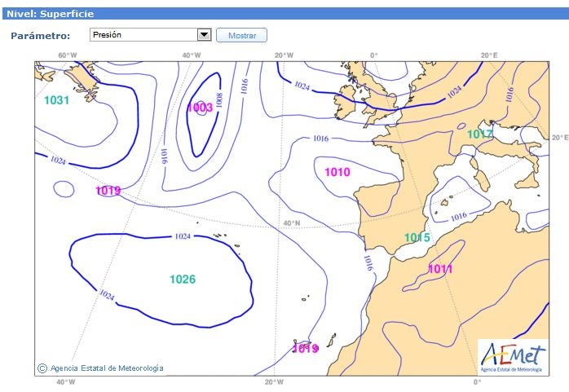The image size is (569, 392).
Task: Select the Agencia Estatal de Meteorología copyright text
Action: click(x=107, y=368)
